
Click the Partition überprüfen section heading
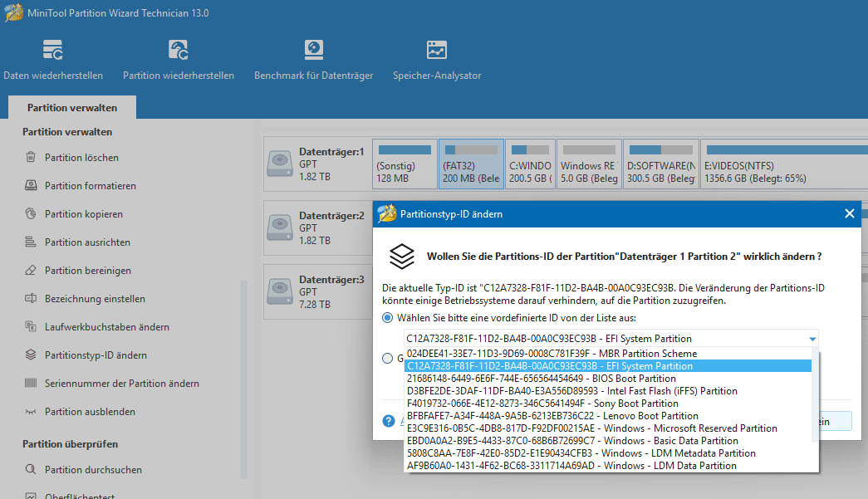coord(70,443)
